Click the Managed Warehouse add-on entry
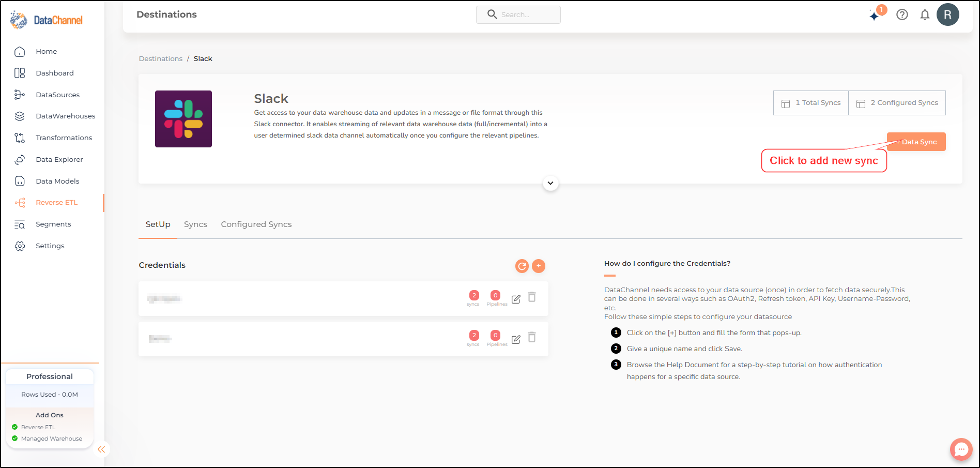 (x=47, y=439)
